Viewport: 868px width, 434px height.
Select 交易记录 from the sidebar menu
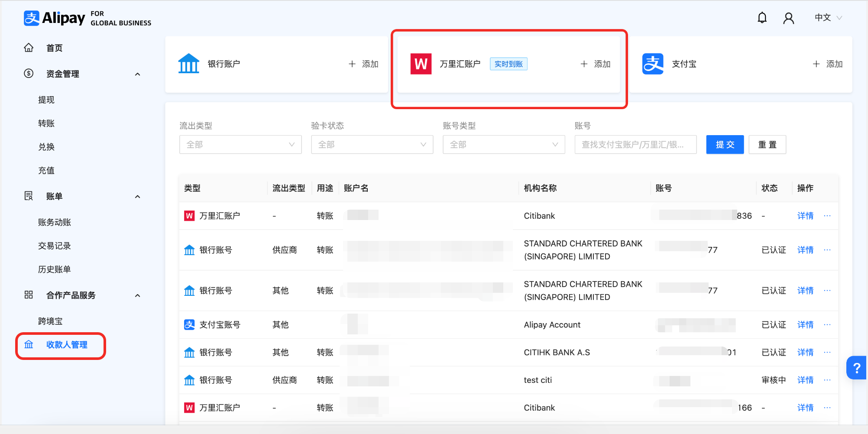[54, 246]
